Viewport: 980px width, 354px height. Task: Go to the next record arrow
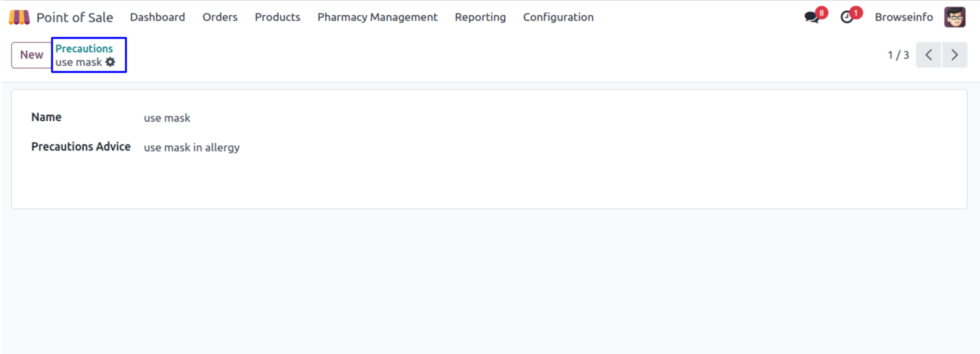[954, 55]
